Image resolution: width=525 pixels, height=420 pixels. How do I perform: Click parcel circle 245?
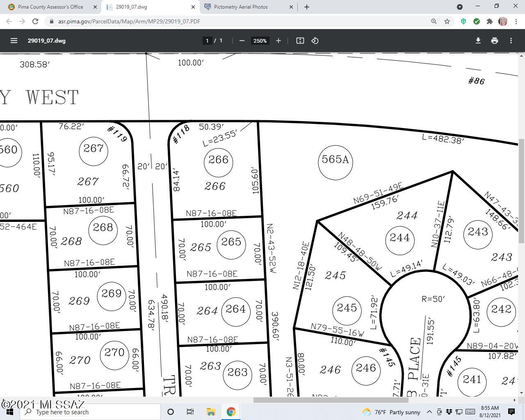tap(347, 310)
